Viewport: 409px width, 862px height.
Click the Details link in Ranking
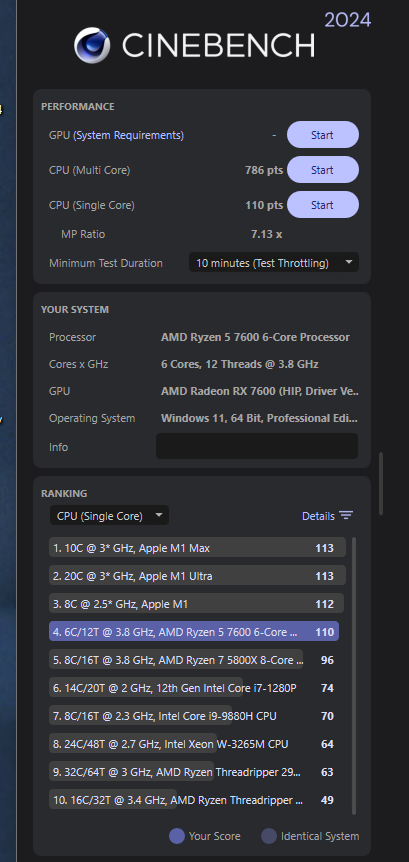[318, 516]
